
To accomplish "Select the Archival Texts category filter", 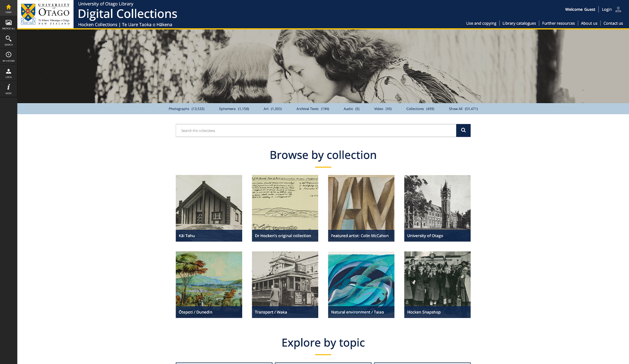I will tap(312, 109).
